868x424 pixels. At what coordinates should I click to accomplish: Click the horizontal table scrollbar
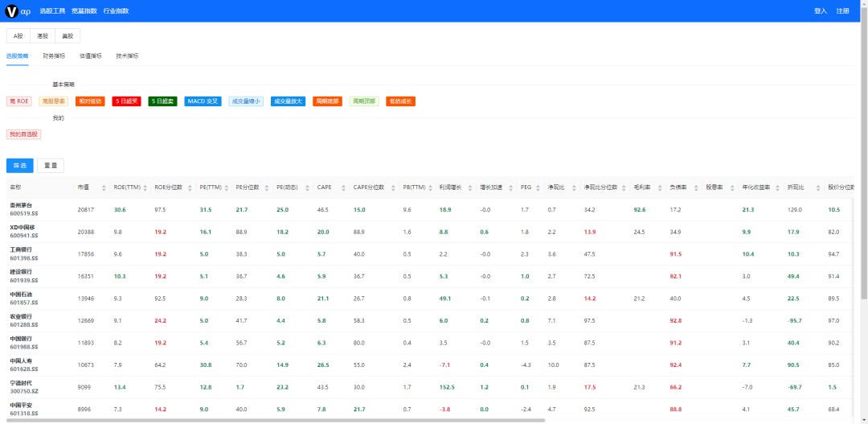point(276,421)
